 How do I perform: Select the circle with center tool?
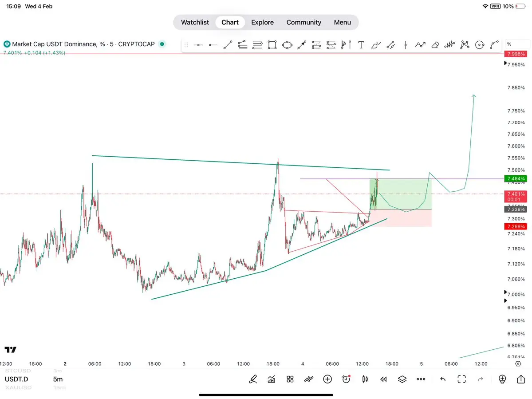[479, 45]
